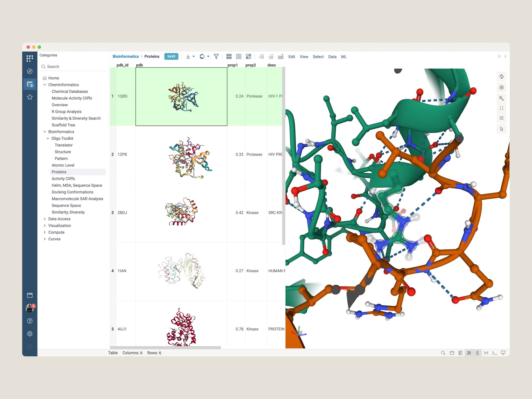Open the Select menu

(318, 57)
